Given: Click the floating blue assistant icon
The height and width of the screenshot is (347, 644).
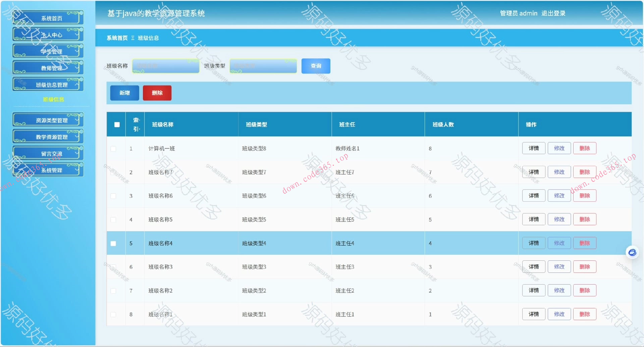Looking at the screenshot, I should coord(632,252).
